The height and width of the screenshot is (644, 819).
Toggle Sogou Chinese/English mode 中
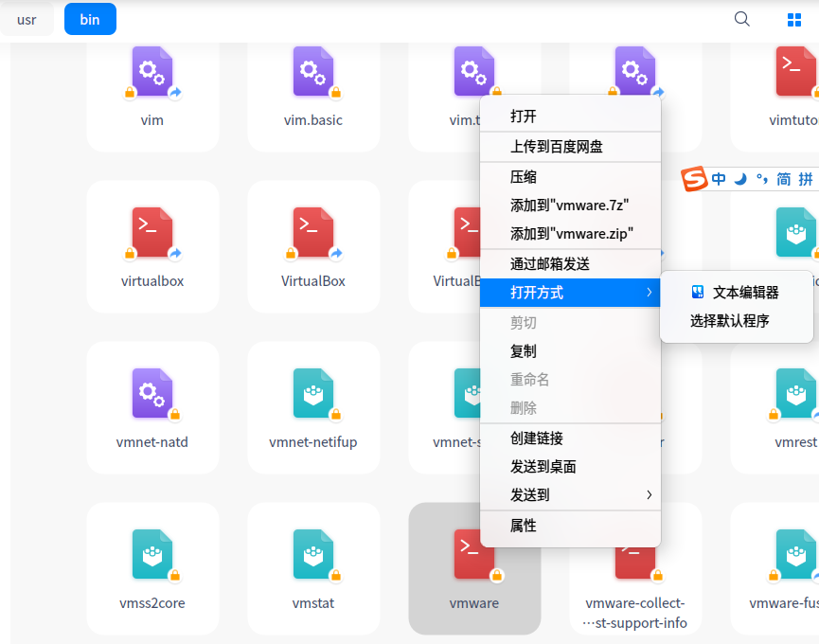coord(719,179)
